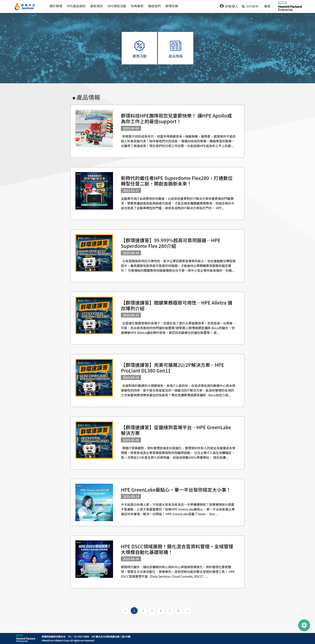Open the HPE產品資訊 menu
The image size is (315, 644).
pyautogui.click(x=76, y=6)
